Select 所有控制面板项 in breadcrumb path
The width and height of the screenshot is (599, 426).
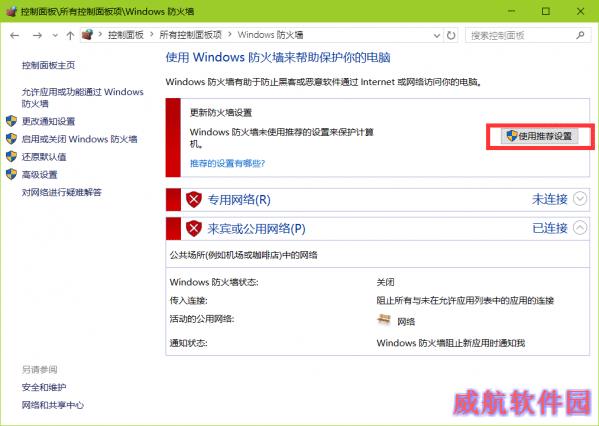click(x=190, y=35)
